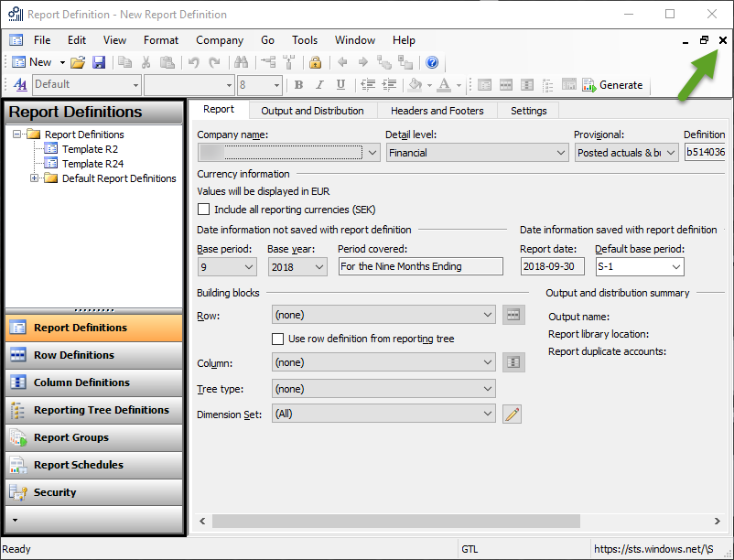Screen dimensions: 734x560
Task: Switch to the Settings tab
Action: point(528,111)
